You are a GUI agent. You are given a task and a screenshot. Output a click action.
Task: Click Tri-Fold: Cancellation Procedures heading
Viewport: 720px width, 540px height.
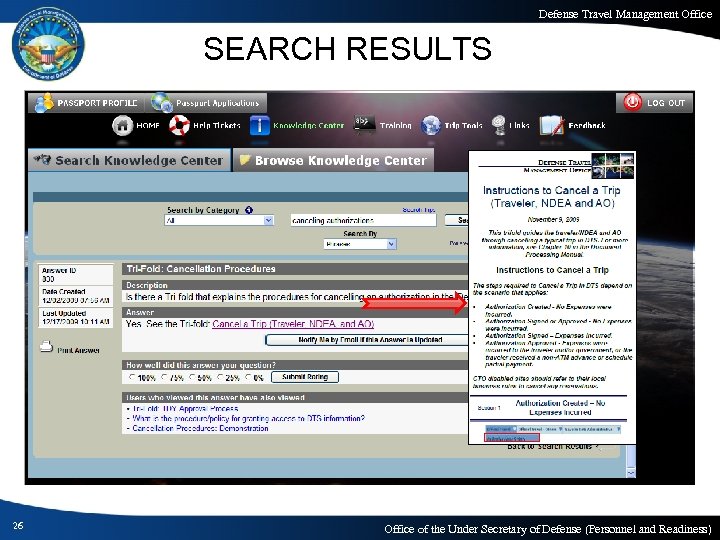pos(201,269)
